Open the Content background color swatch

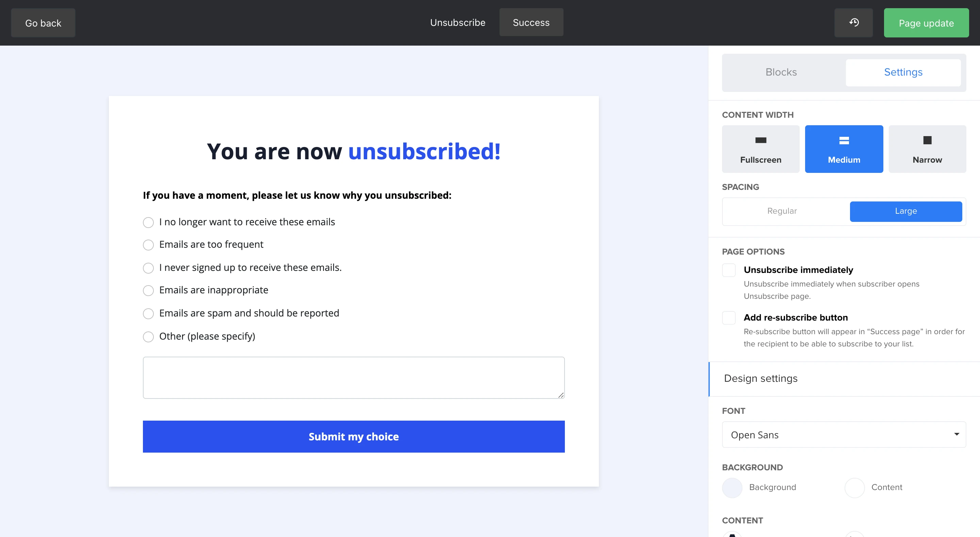point(854,488)
